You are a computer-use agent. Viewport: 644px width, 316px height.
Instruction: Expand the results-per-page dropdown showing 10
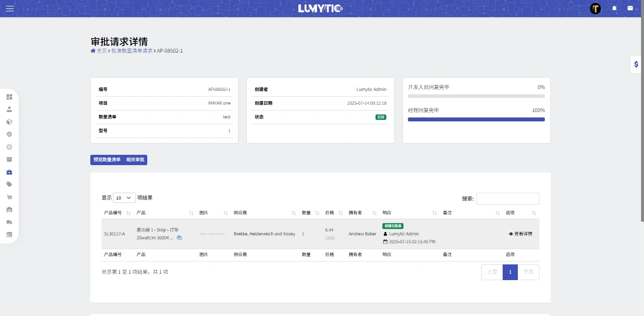[x=124, y=198]
